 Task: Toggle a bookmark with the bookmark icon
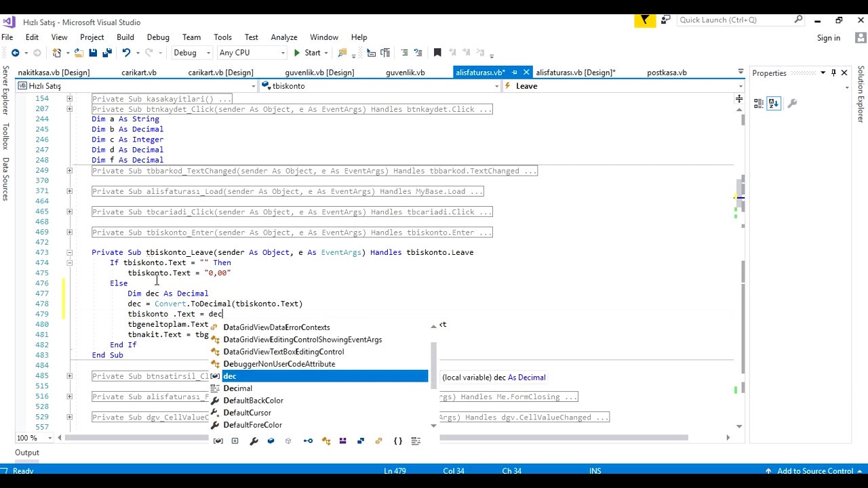point(437,53)
